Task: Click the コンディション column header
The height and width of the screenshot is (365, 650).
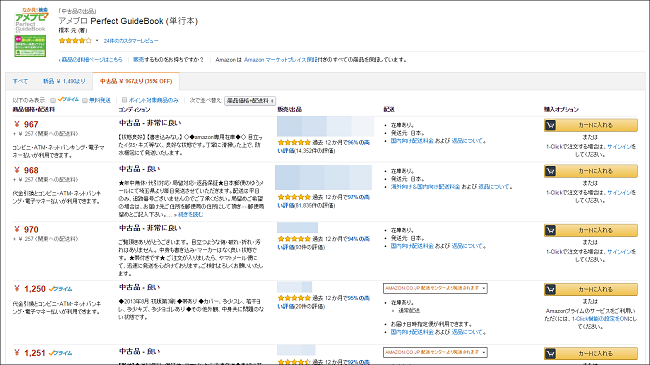Action: (134, 110)
